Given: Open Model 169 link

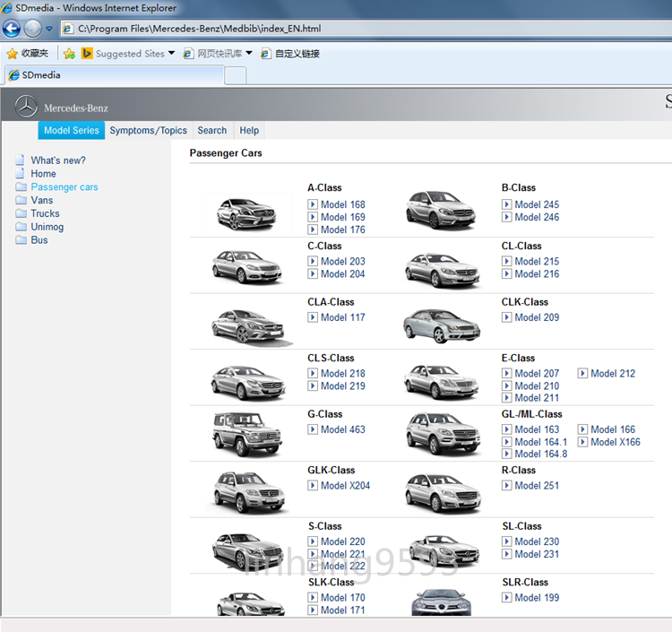Looking at the screenshot, I should pos(343,217).
